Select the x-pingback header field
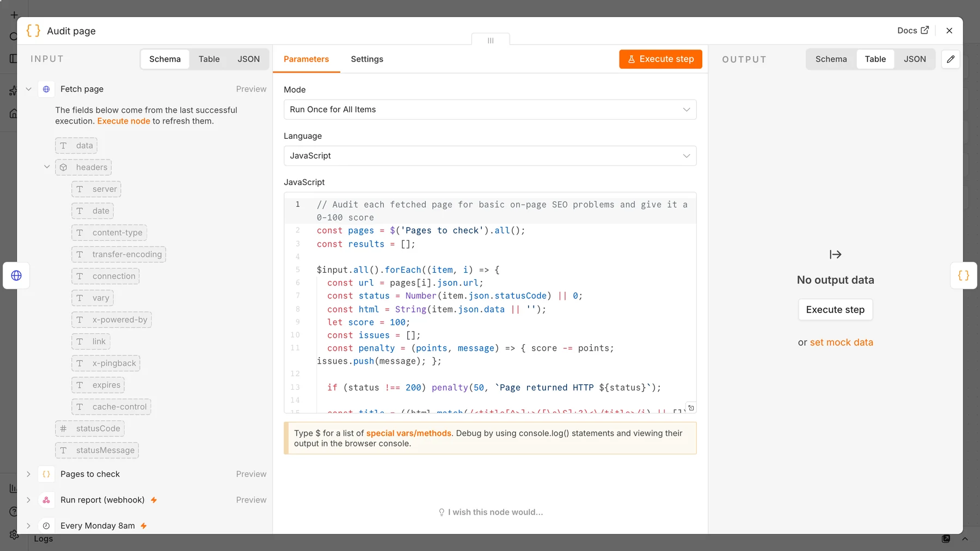 tap(106, 363)
